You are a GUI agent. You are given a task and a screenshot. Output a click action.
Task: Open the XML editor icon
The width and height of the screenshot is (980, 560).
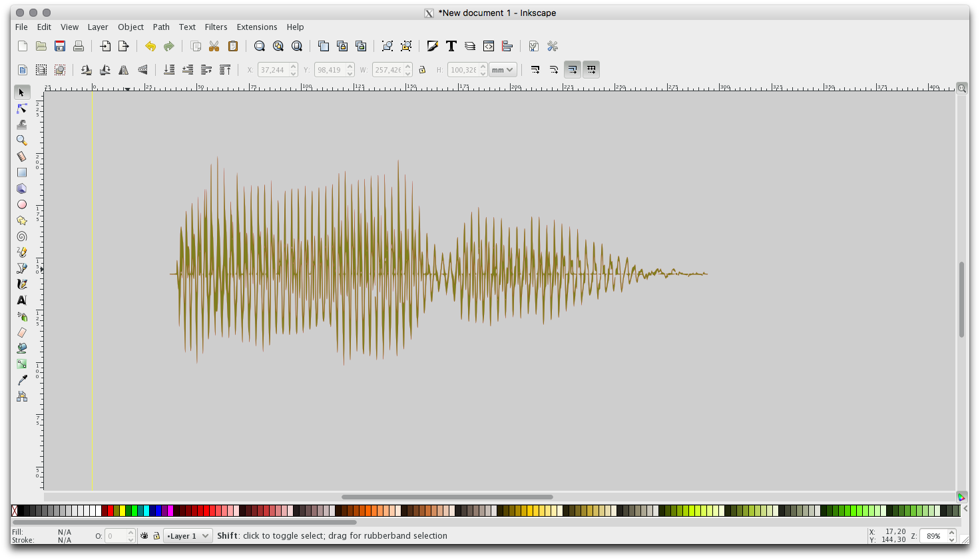(489, 46)
